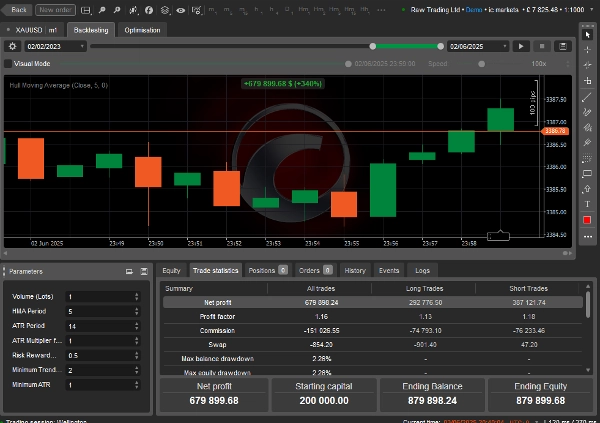
Task: Open the start date 02/02/2023 dropdown
Action: click(55, 46)
